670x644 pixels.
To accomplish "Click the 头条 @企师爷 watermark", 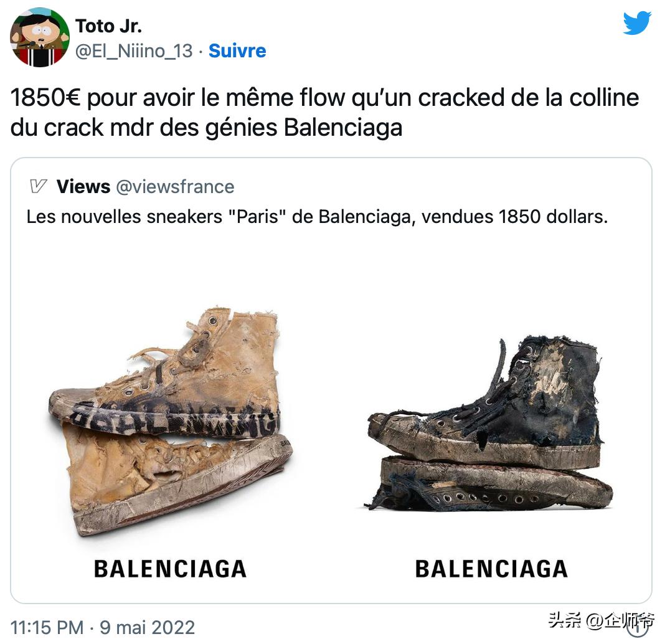I will pyautogui.click(x=601, y=620).
